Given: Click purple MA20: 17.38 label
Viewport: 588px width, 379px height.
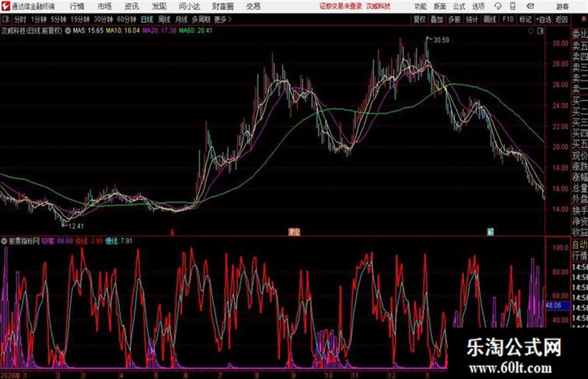Looking at the screenshot, I should click(159, 30).
